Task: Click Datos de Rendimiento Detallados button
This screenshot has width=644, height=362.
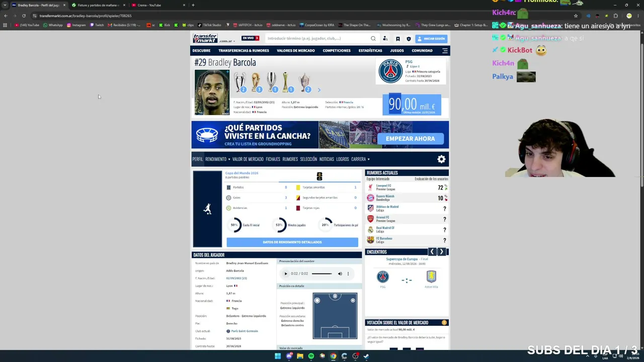Action: 292,242
